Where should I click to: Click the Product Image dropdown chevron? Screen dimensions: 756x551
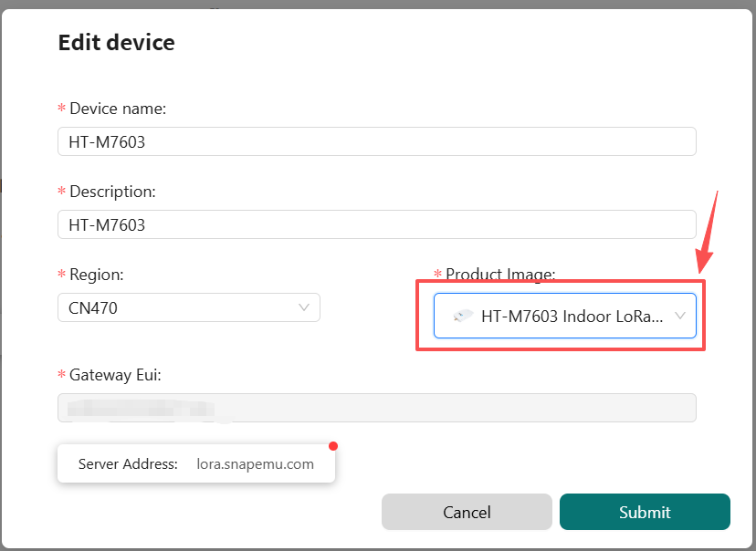pos(679,316)
